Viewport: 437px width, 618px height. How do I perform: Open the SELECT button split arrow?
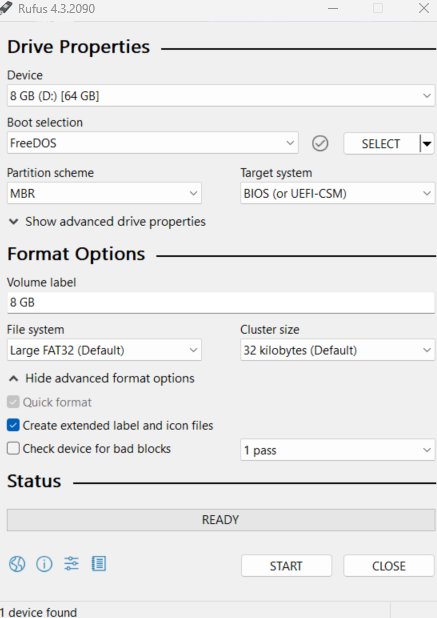click(x=427, y=143)
